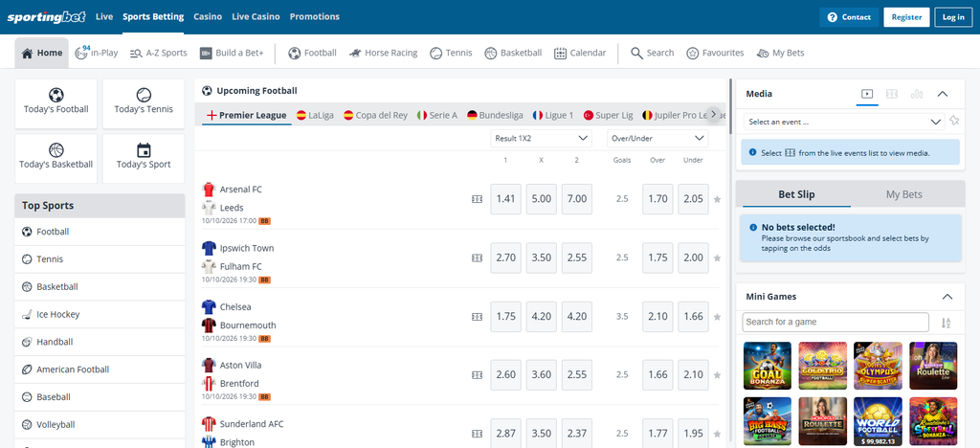980x448 pixels.
Task: Open Today's Tennis tile
Action: point(144,103)
